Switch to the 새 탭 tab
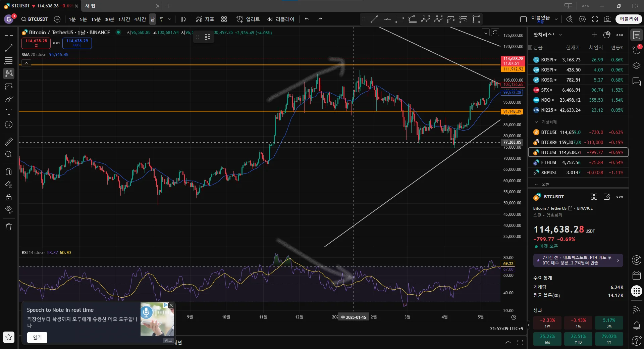Screen dimensions: 644x349 tap(90, 6)
